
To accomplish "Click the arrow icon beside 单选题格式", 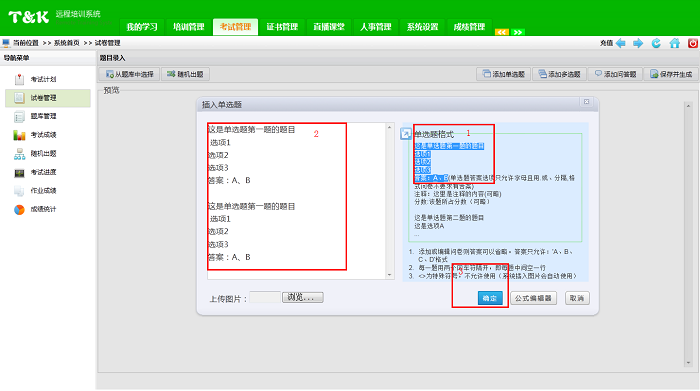I will point(406,134).
